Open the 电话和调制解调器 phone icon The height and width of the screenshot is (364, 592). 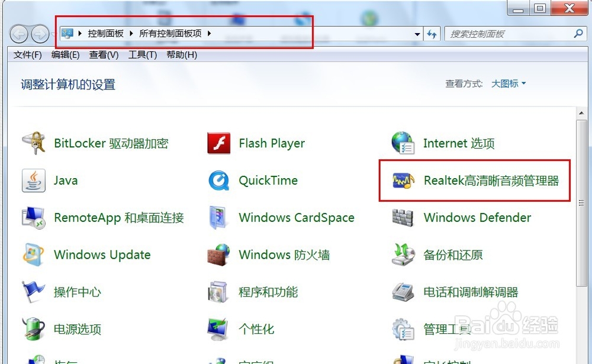pyautogui.click(x=403, y=292)
